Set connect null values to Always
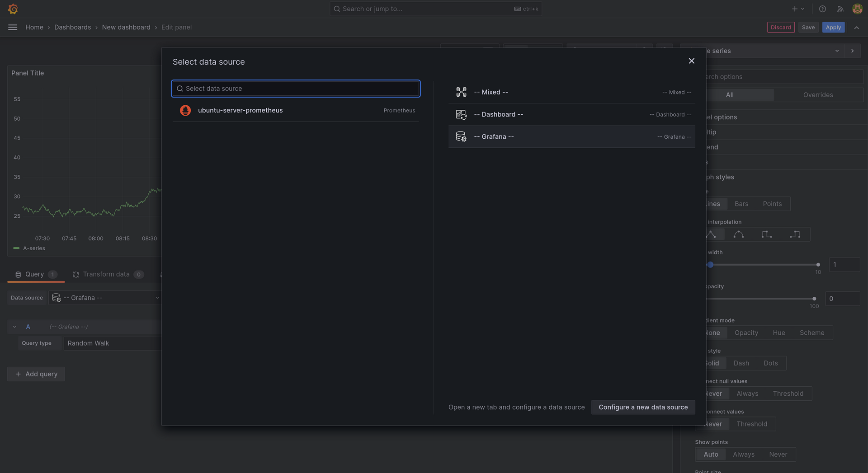 [x=747, y=393]
